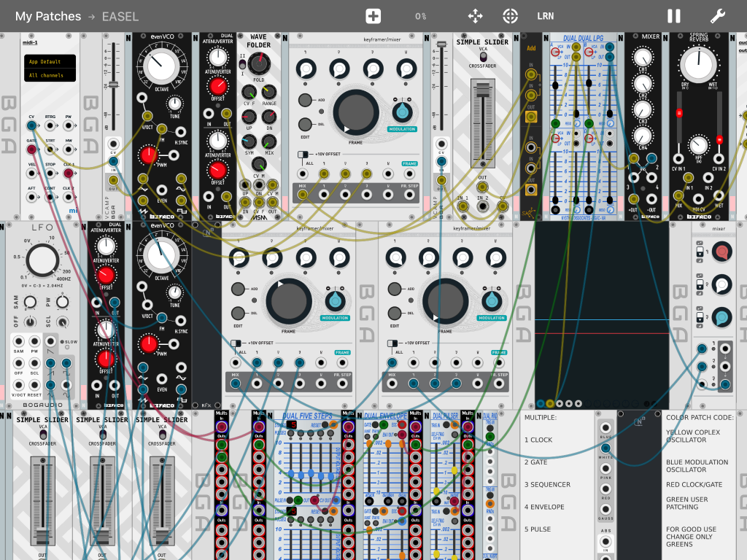
Task: Click the Spring Reverb HPF knob
Action: pyautogui.click(x=698, y=145)
